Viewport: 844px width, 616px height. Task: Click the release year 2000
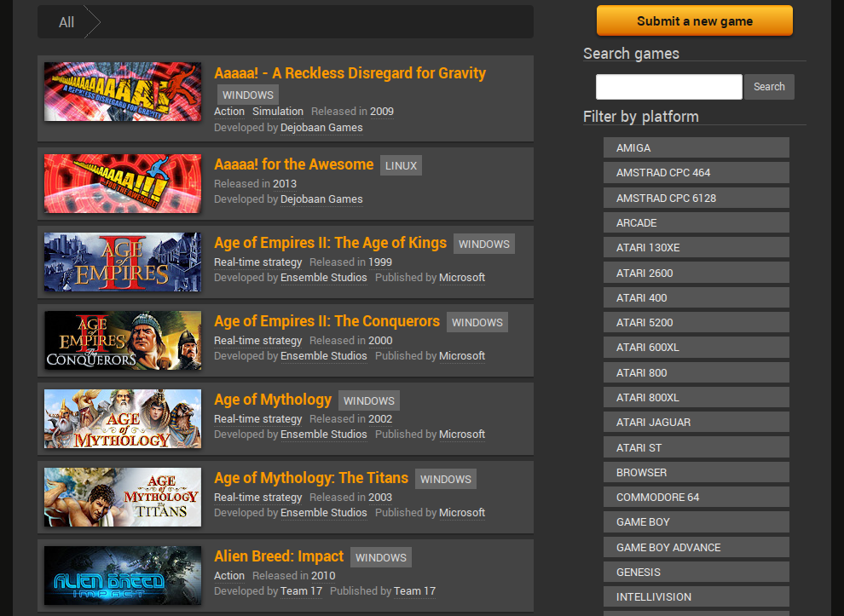[380, 341]
